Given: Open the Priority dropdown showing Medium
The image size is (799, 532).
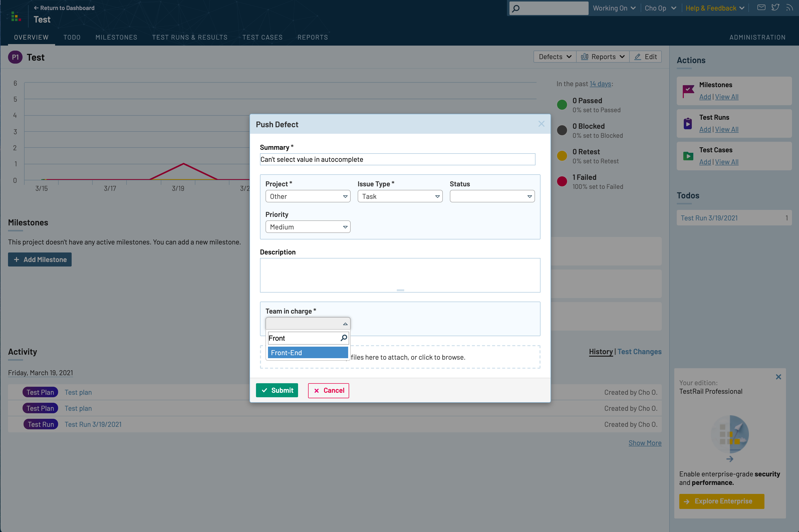Looking at the screenshot, I should (308, 227).
